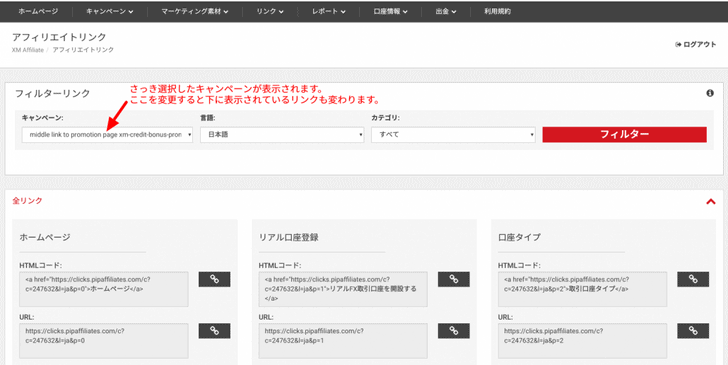The image size is (728, 365).
Task: Log out via ログアウト link
Action: (x=696, y=45)
